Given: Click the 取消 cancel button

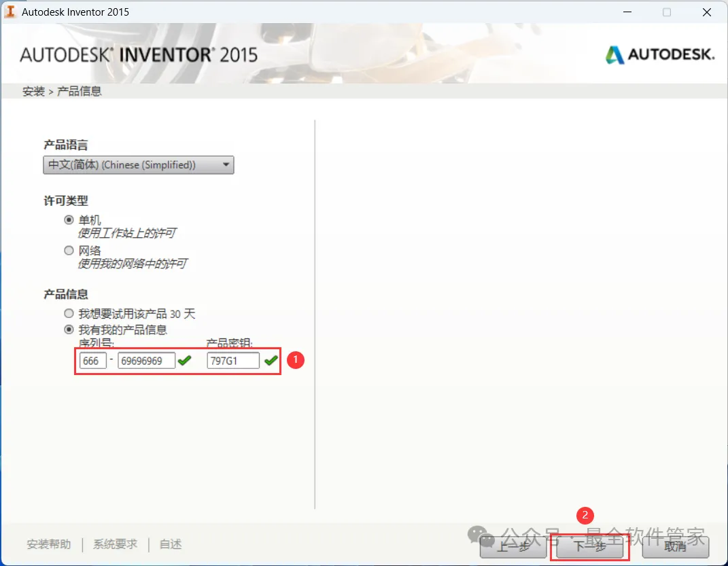Looking at the screenshot, I should (675, 546).
